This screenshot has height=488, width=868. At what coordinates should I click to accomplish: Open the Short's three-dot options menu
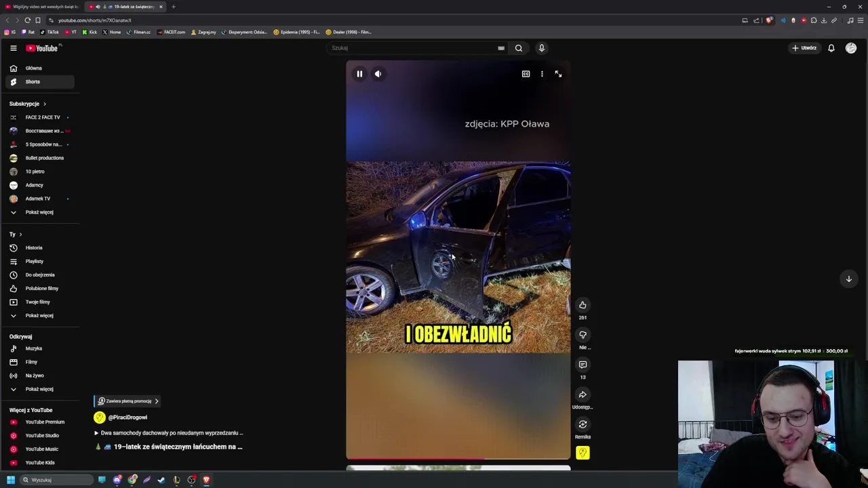[542, 74]
